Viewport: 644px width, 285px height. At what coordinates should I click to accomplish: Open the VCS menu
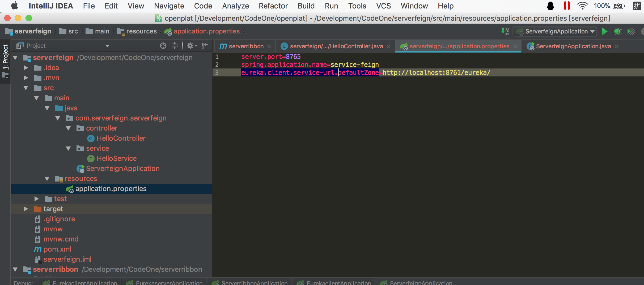tap(383, 6)
